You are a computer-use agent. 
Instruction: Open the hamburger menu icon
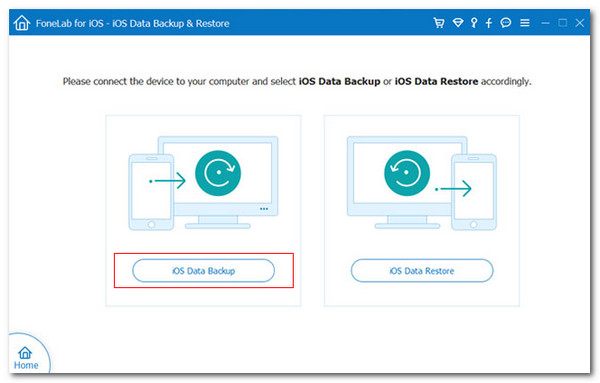point(525,23)
